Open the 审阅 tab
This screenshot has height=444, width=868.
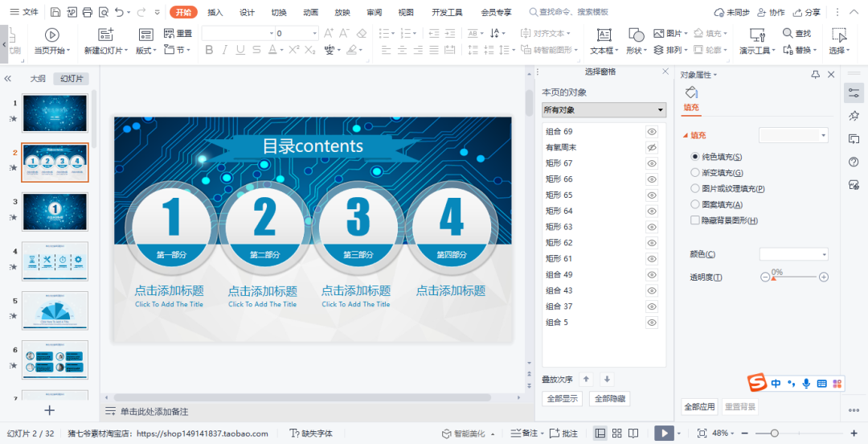[x=375, y=12]
